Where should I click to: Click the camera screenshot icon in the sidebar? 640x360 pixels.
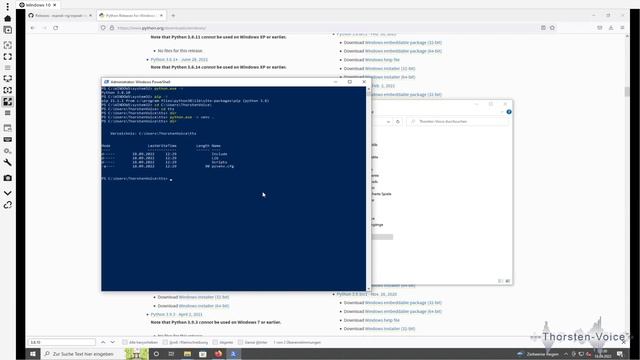7,178
